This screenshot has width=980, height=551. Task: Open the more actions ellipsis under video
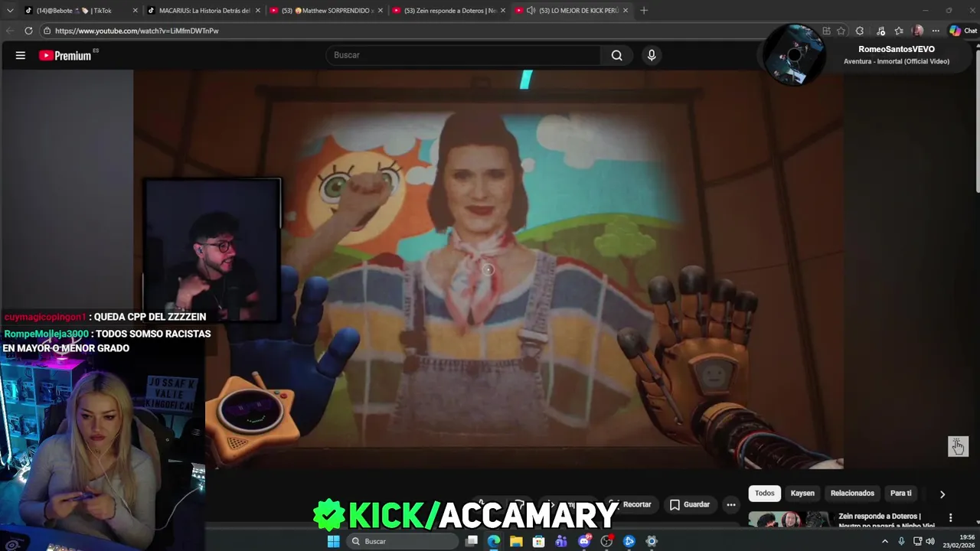[x=731, y=504]
